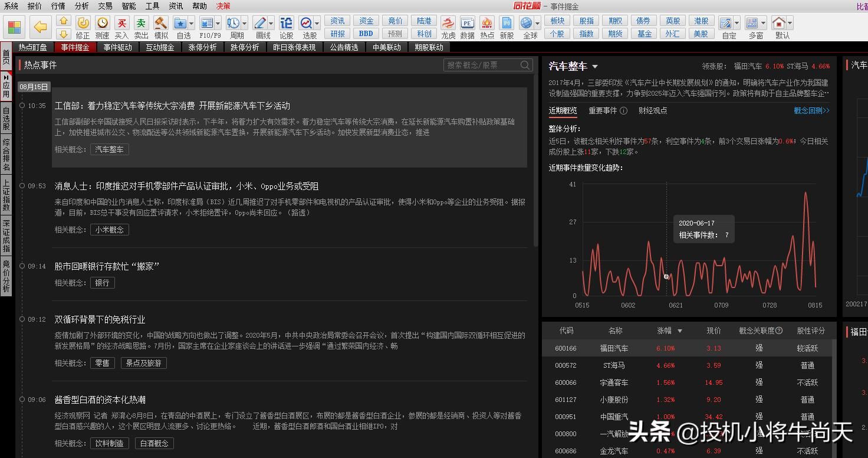868x458 pixels.
Task: Click the down arrow page icon
Action: point(64,34)
